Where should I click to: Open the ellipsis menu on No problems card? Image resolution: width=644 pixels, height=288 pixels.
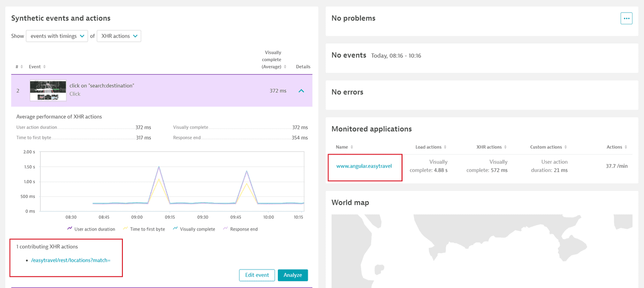pos(626,18)
